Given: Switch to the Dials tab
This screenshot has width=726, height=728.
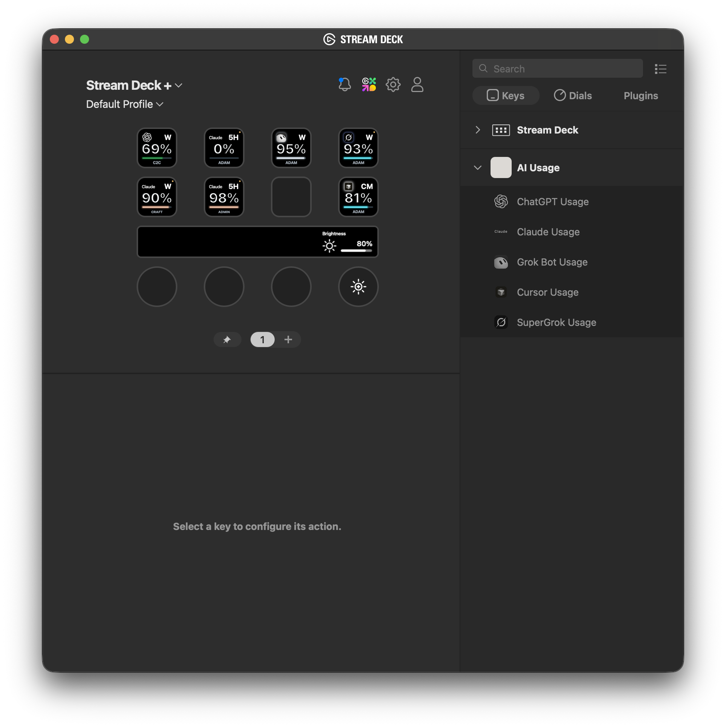Looking at the screenshot, I should coord(573,95).
